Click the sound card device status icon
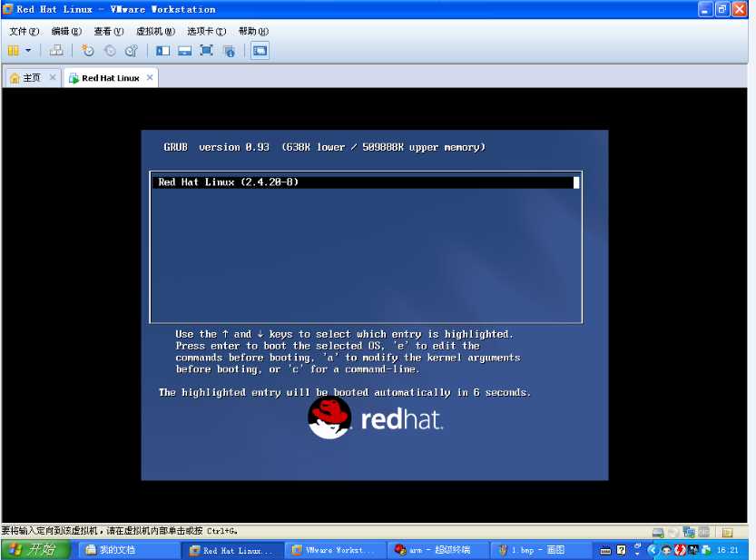 tap(704, 532)
